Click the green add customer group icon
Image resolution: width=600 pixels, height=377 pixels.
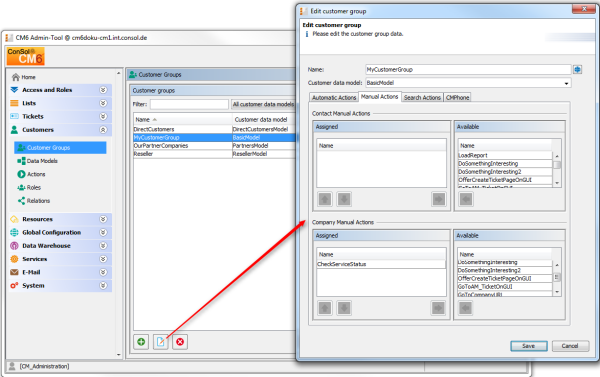click(141, 342)
